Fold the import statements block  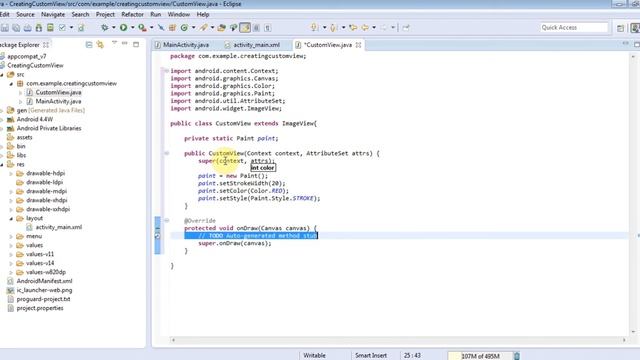pyautogui.click(x=167, y=71)
